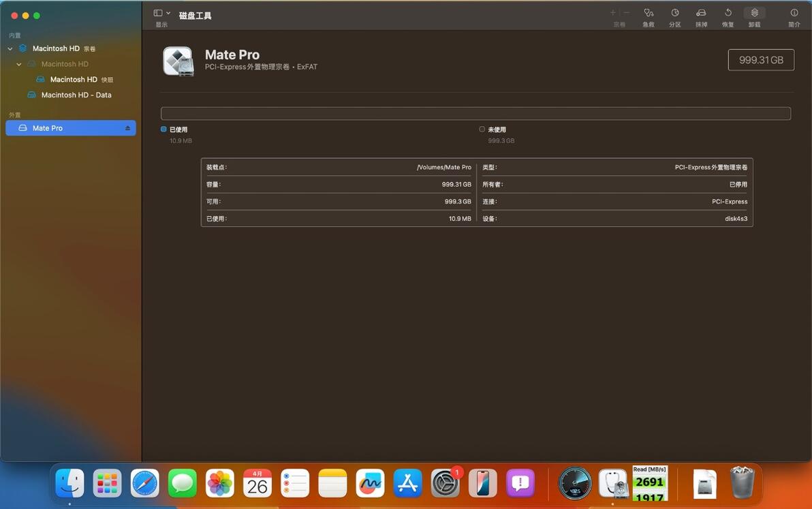Open App Store from the Dock
Screen dimensions: 812x509
(x=407, y=484)
